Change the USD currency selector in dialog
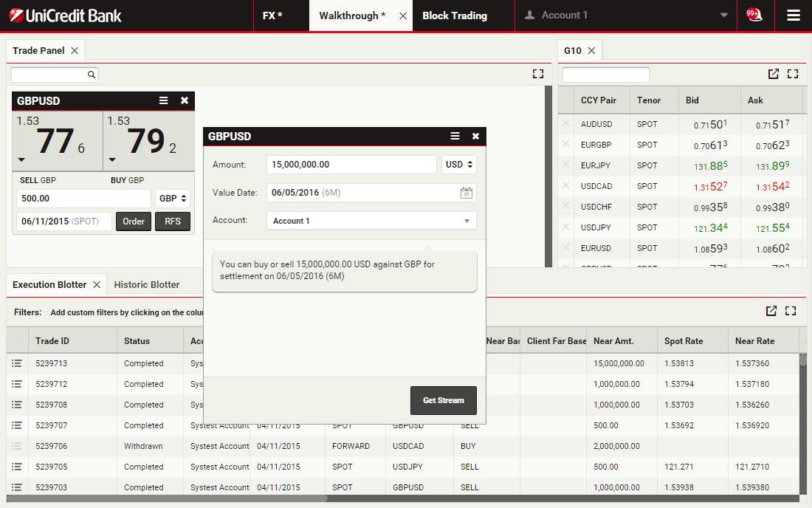The width and height of the screenshot is (812, 508). (x=458, y=165)
